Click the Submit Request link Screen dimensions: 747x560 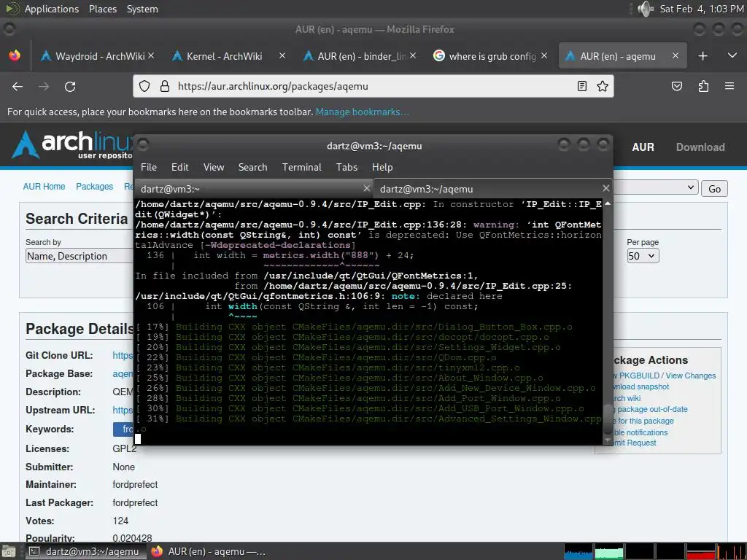tap(634, 443)
